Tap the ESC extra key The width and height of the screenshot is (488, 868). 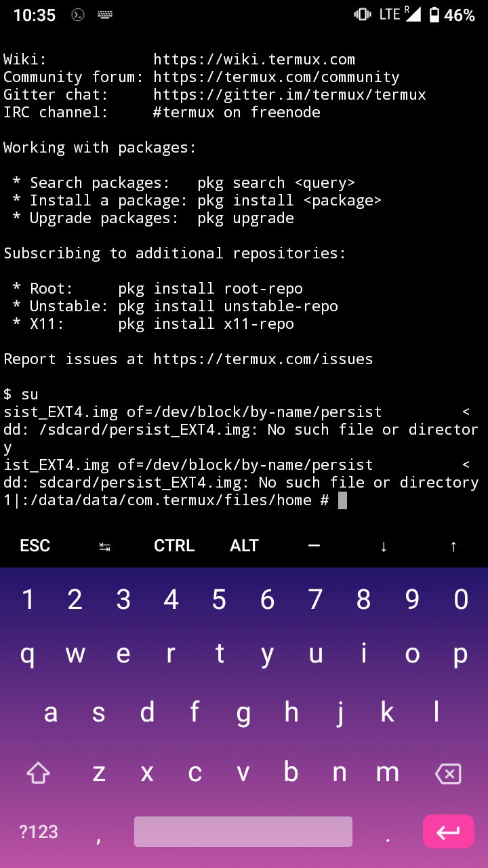35,546
